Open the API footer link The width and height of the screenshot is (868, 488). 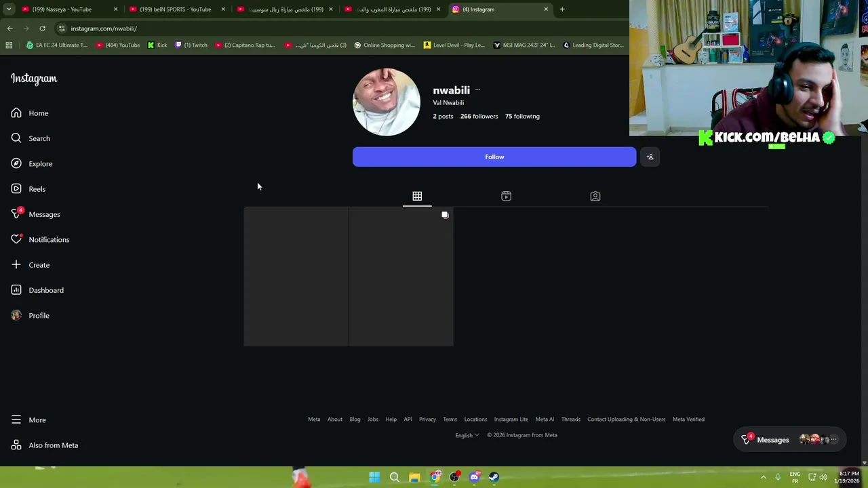408,419
